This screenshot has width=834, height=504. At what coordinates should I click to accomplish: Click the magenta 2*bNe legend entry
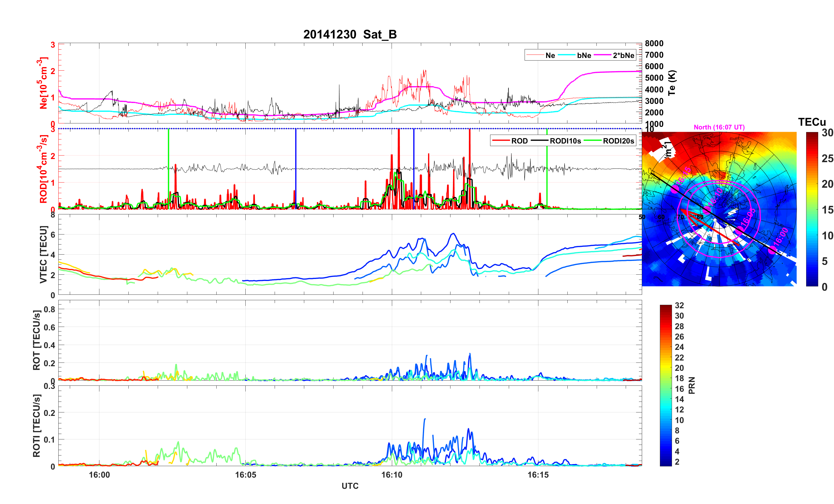(x=623, y=55)
